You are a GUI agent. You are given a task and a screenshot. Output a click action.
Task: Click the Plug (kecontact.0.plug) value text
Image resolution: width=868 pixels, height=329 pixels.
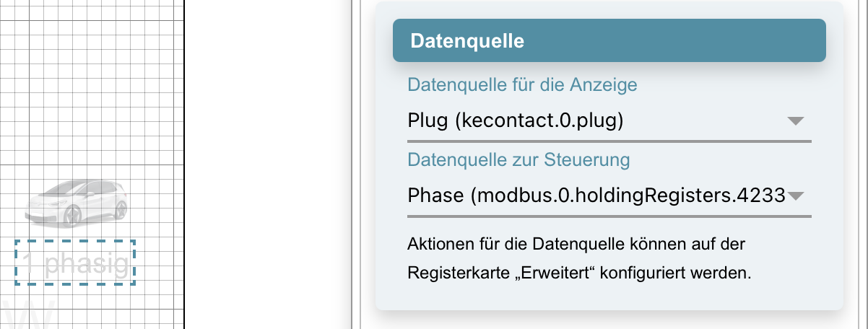coord(515,120)
